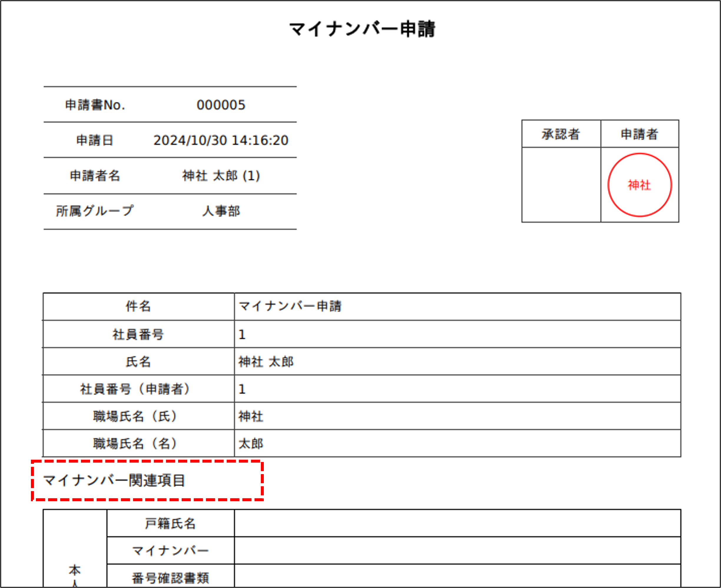Click the group value 人事部

click(221, 211)
